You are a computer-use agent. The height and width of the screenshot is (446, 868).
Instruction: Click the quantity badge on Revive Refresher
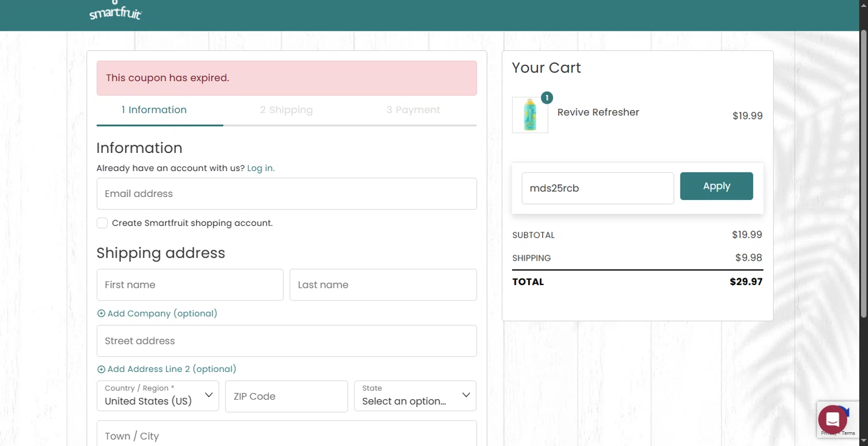(547, 98)
